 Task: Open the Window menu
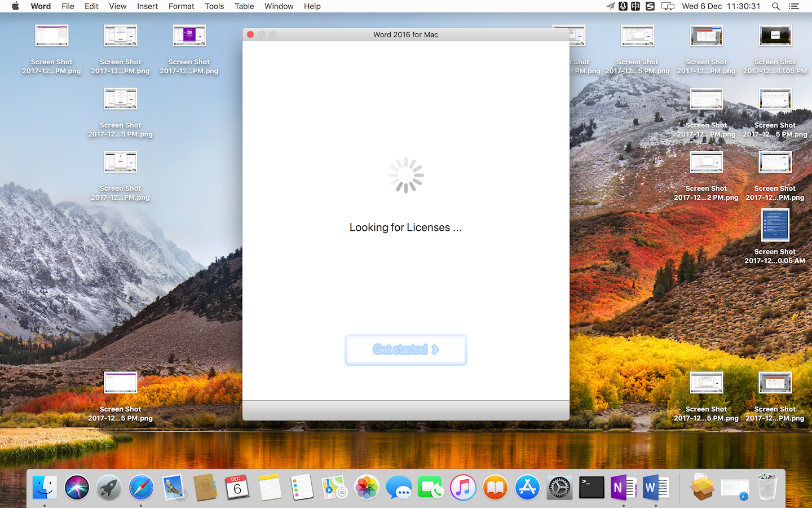(279, 6)
